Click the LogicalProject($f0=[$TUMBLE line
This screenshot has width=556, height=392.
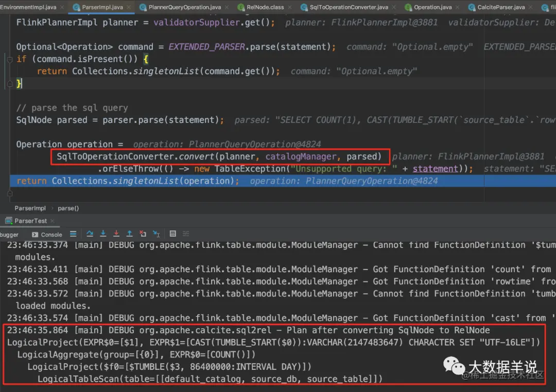[169, 367]
